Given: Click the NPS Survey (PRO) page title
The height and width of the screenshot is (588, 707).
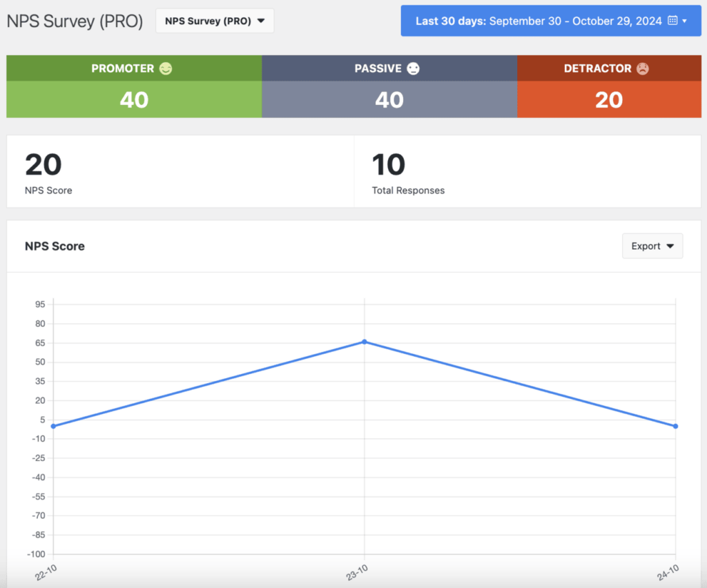Looking at the screenshot, I should 75,21.
